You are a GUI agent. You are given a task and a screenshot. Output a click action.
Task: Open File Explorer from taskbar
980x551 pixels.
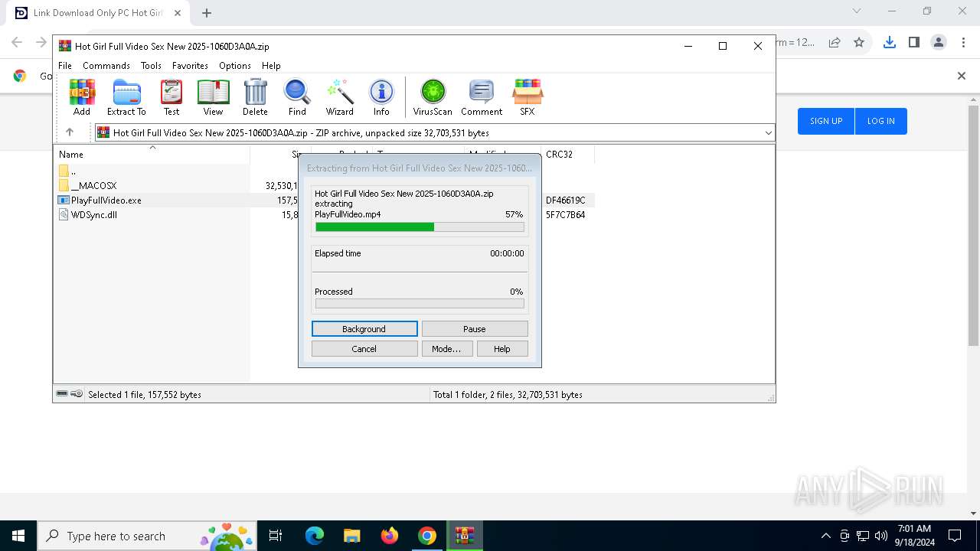click(x=351, y=536)
